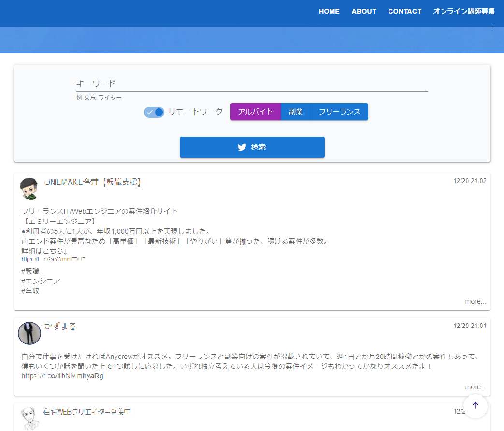Click the scroll-to-top arrow button

click(475, 406)
